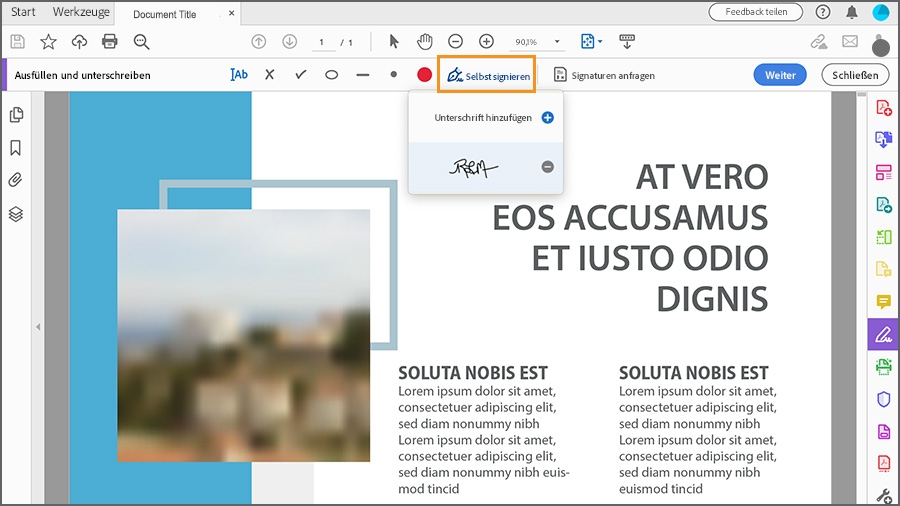This screenshot has height=506, width=900.
Task: Open the bookmarks panel
Action: coord(16,148)
